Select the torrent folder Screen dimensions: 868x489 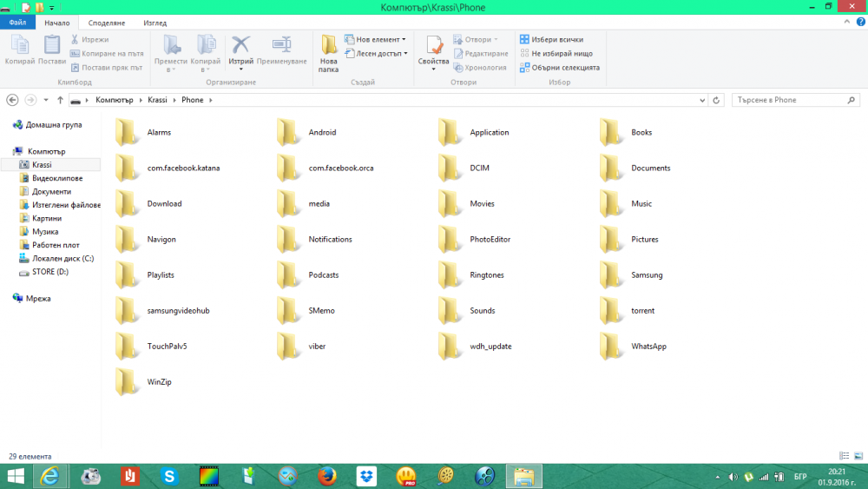pyautogui.click(x=628, y=311)
